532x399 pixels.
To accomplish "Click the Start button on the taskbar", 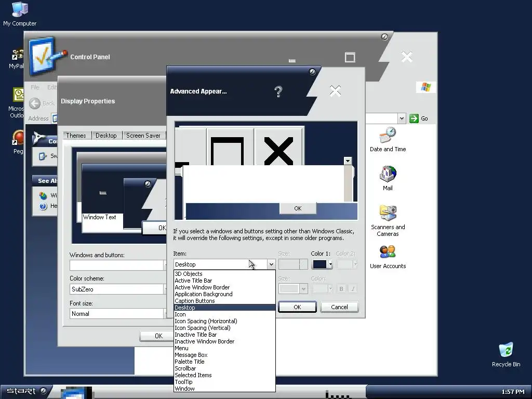I will [x=26, y=391].
